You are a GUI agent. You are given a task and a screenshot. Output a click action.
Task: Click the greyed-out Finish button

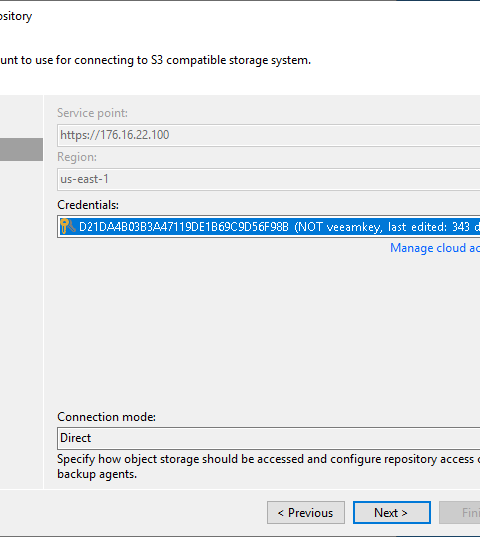[x=460, y=513]
